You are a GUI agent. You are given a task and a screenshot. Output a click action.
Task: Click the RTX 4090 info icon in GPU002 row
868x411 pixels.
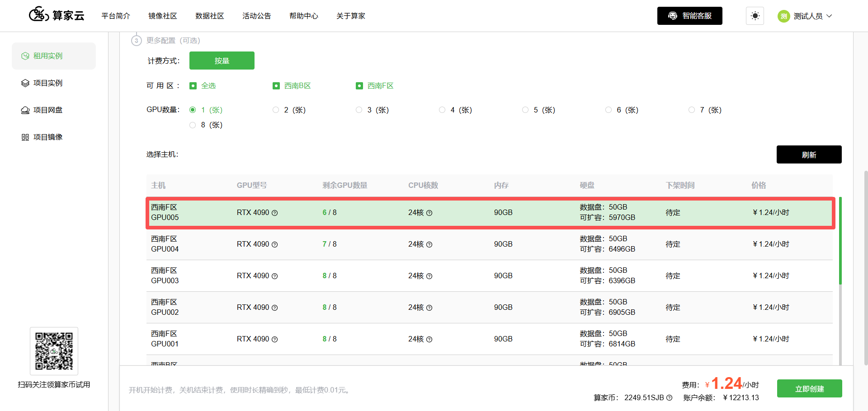(x=274, y=308)
